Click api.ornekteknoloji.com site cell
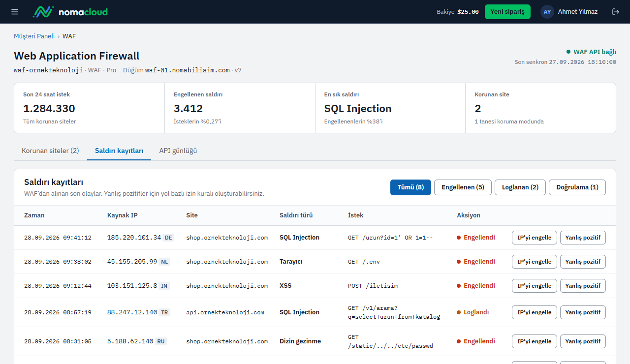Viewport: 630px width, 364px height. pos(225,312)
